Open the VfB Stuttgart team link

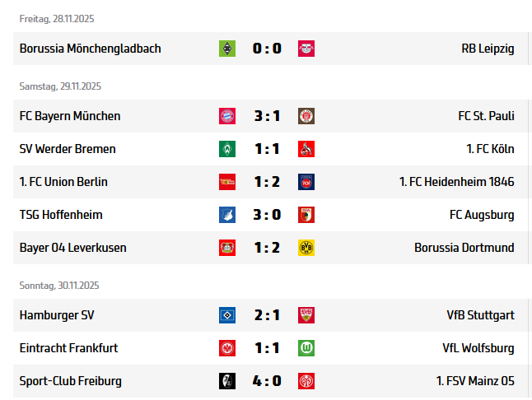(x=480, y=315)
